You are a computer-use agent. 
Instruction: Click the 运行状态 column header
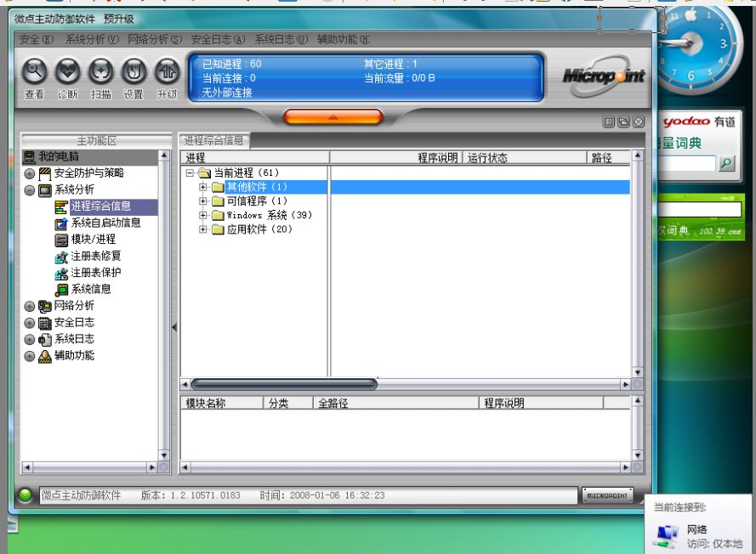tap(525, 157)
